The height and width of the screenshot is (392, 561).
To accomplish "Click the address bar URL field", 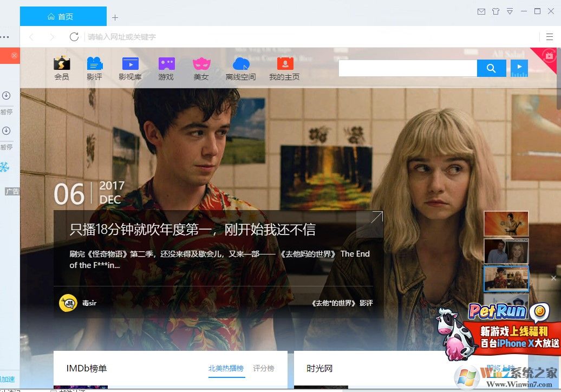I will (x=311, y=37).
